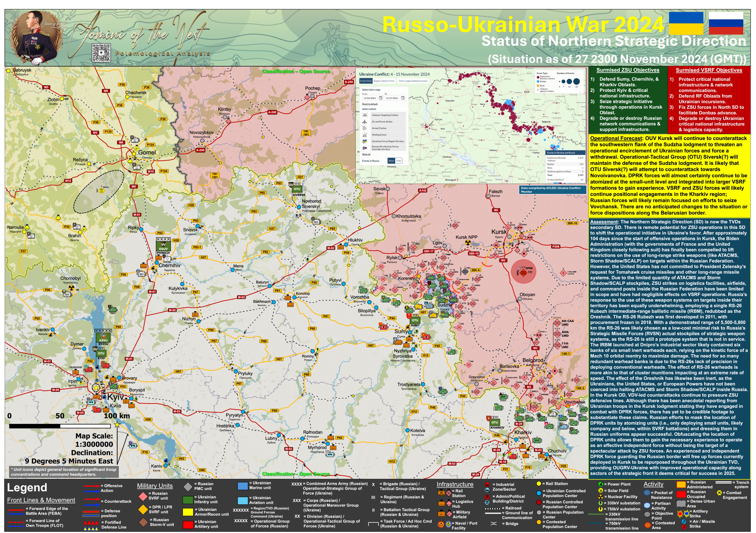
Task: Open the From date calendar picker
Action: (x=381, y=98)
